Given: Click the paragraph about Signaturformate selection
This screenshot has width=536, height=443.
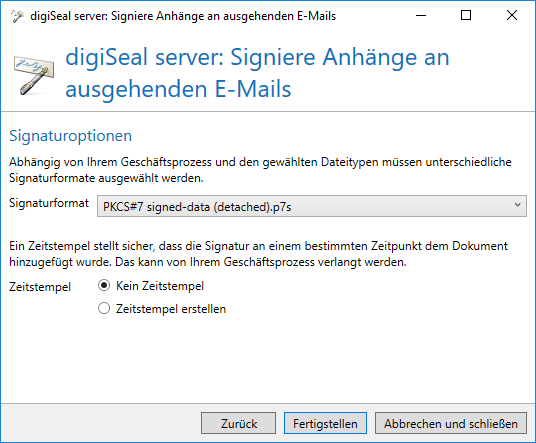Looking at the screenshot, I should (x=260, y=170).
